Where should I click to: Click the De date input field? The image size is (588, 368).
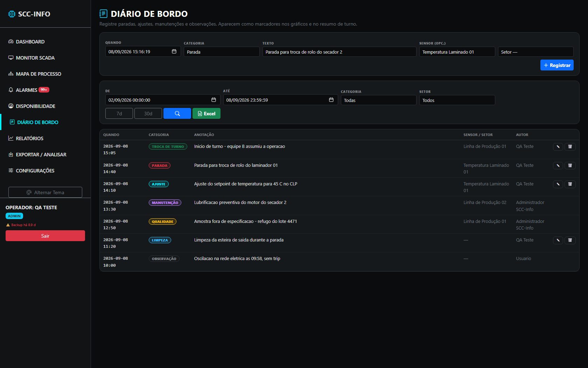[x=163, y=100]
